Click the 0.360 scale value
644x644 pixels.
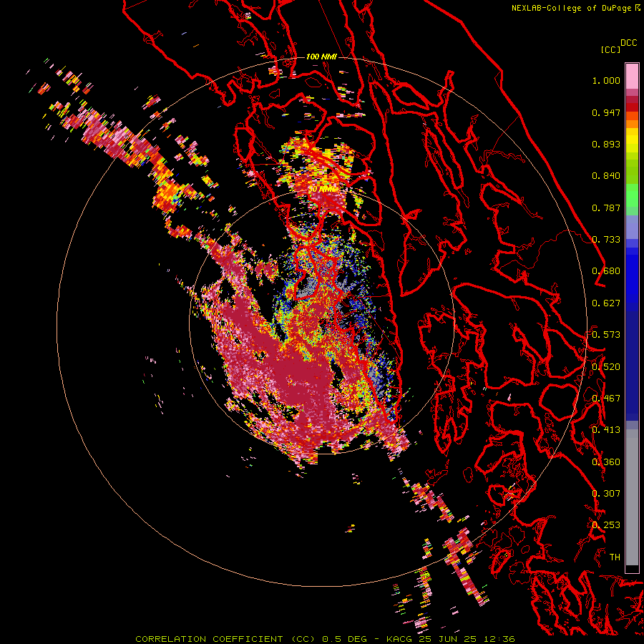pyautogui.click(x=606, y=462)
